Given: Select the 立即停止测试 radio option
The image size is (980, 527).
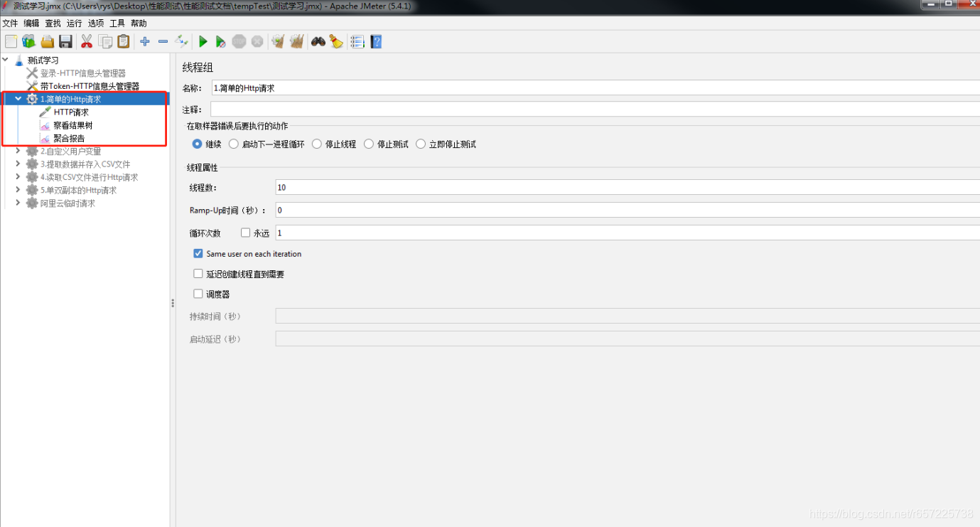Looking at the screenshot, I should (x=421, y=144).
